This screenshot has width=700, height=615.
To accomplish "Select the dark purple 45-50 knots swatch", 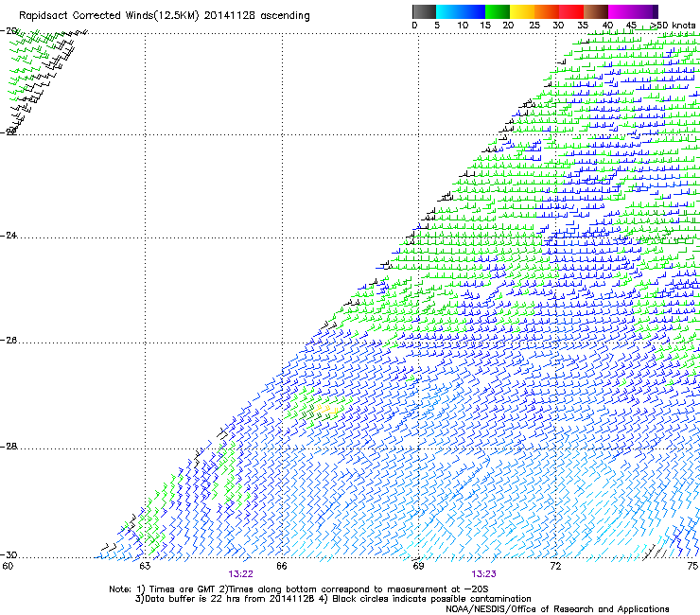I will (645, 11).
